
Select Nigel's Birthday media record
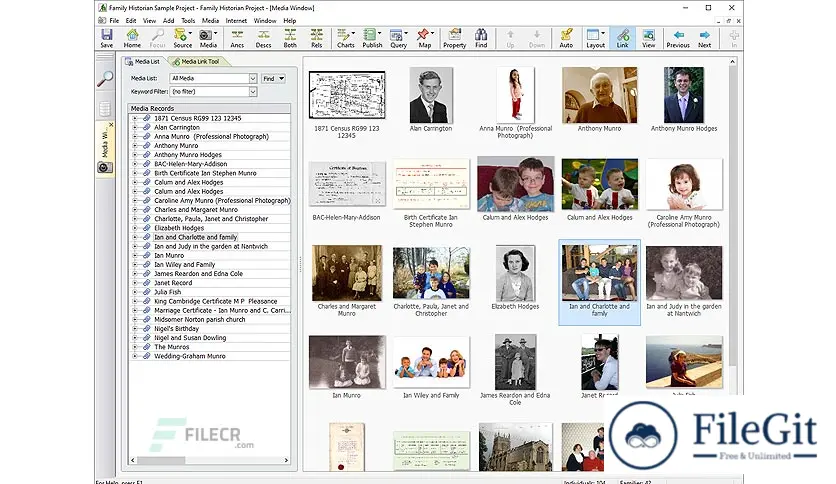pos(176,328)
